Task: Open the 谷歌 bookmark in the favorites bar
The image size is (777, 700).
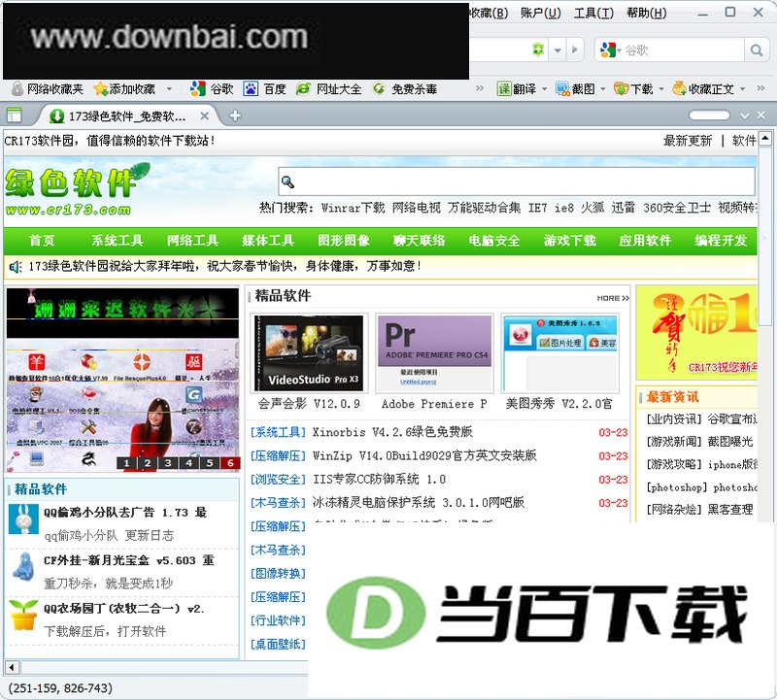Action: coord(212,89)
